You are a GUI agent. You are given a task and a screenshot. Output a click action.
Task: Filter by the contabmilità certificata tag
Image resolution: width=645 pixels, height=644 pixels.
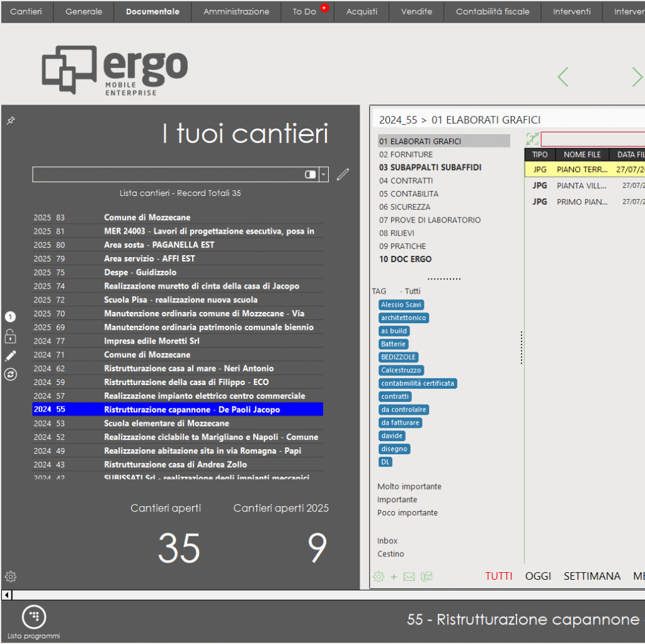click(418, 384)
